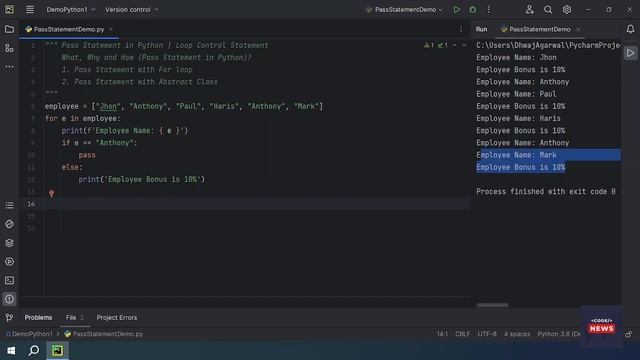Switch to the Project Errors tab
Image resolution: width=640 pixels, height=360 pixels.
click(117, 318)
